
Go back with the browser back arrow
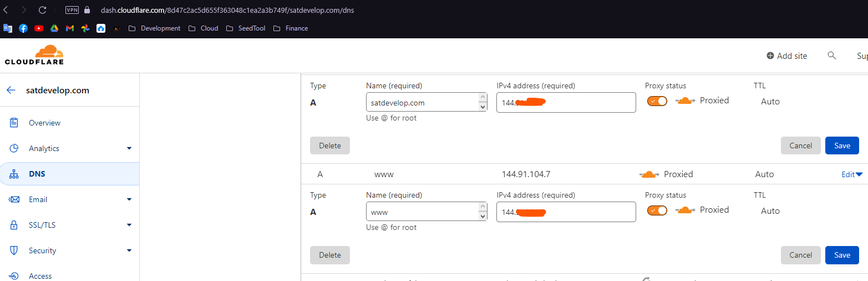(6, 10)
